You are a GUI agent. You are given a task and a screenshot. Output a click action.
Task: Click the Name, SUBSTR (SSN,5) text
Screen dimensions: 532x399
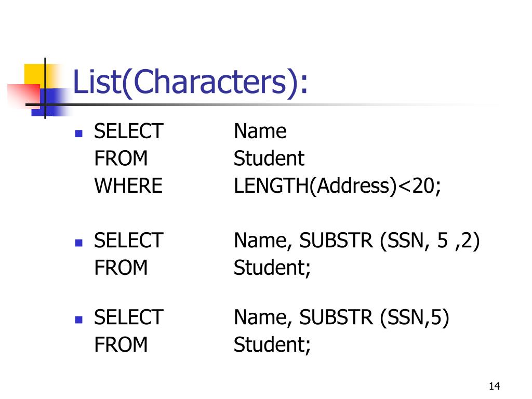tap(341, 318)
